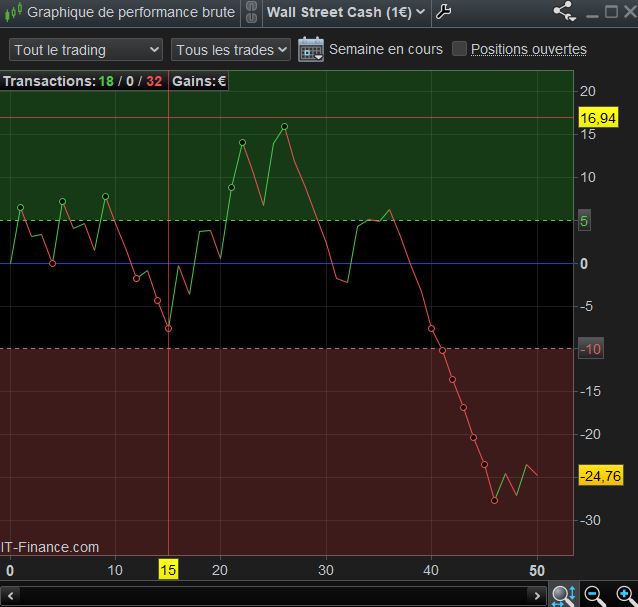
Task: Click the auto-fit zoom magnifier icon
Action: point(564,596)
